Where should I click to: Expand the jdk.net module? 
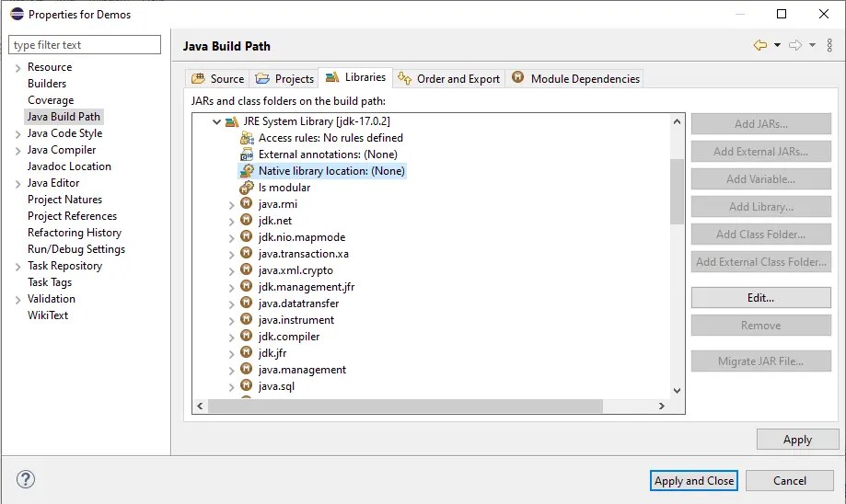231,222
